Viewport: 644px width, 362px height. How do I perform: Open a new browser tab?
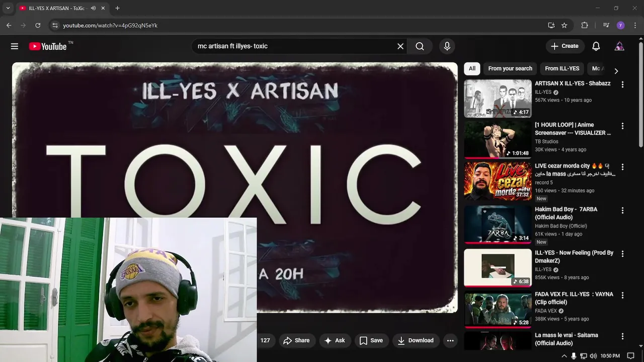point(117,8)
